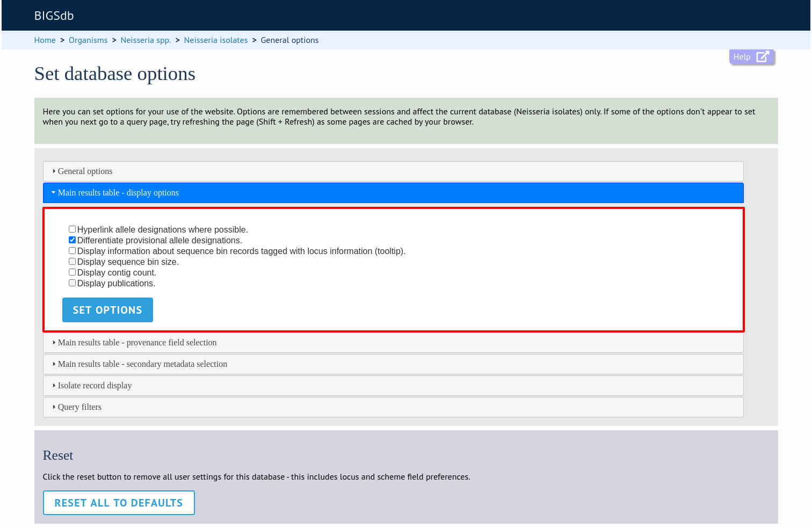This screenshot has height=528, width=812.
Task: Click the Set database options heading
Action: pyautogui.click(x=115, y=74)
